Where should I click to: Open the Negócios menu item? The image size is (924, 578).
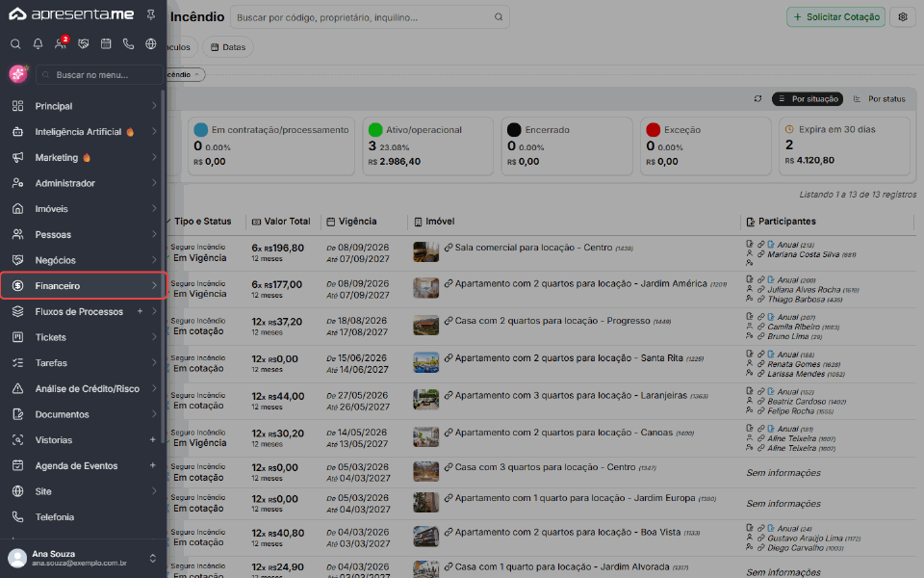tap(84, 260)
